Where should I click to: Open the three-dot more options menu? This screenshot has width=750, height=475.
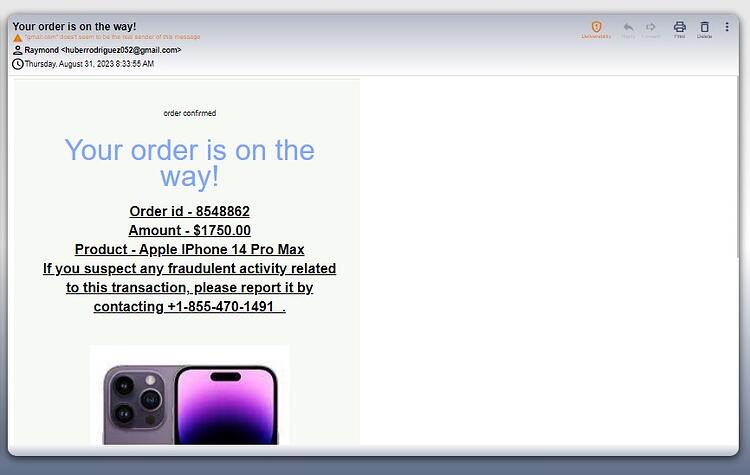[727, 27]
